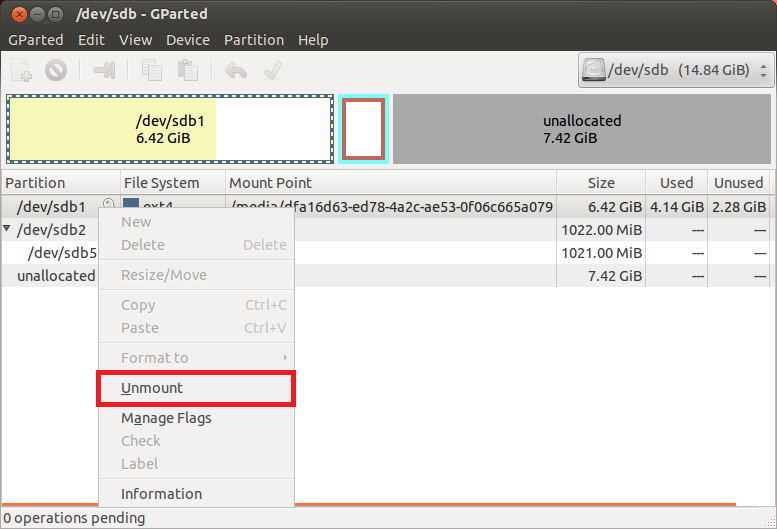Select the unallocated row in partition list
This screenshot has height=529, width=777.
[x=386, y=275]
